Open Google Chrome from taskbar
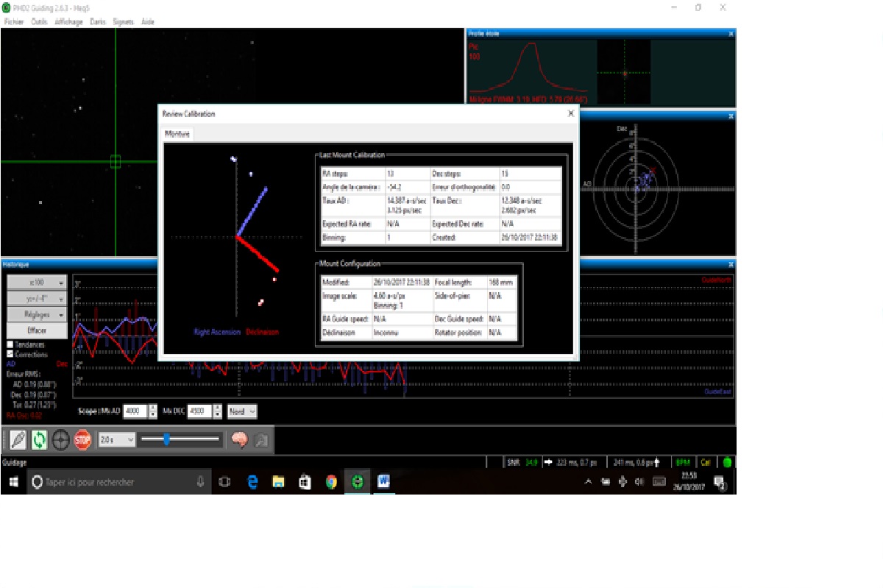Screen dimensions: 883x588 click(x=331, y=482)
